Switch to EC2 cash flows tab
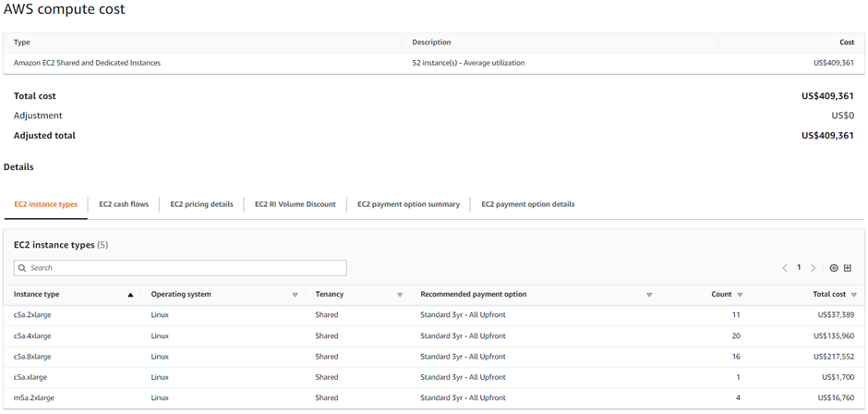This screenshot has height=414, width=868. [x=124, y=204]
